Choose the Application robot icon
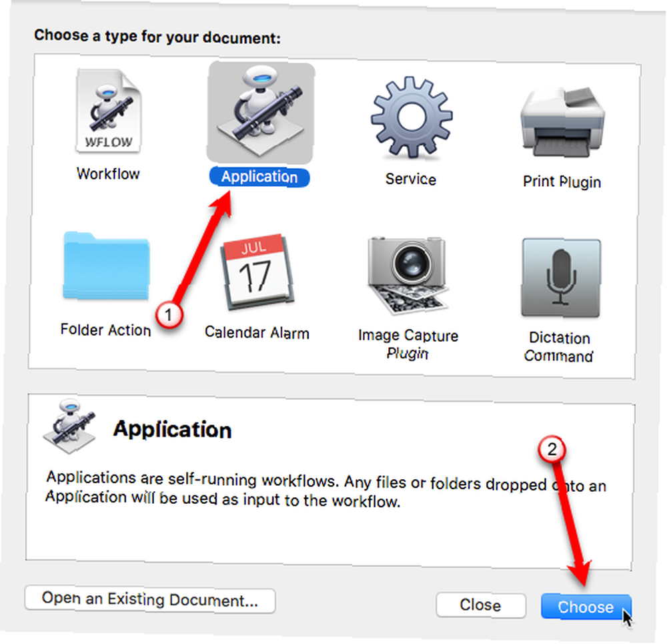 tap(261, 112)
